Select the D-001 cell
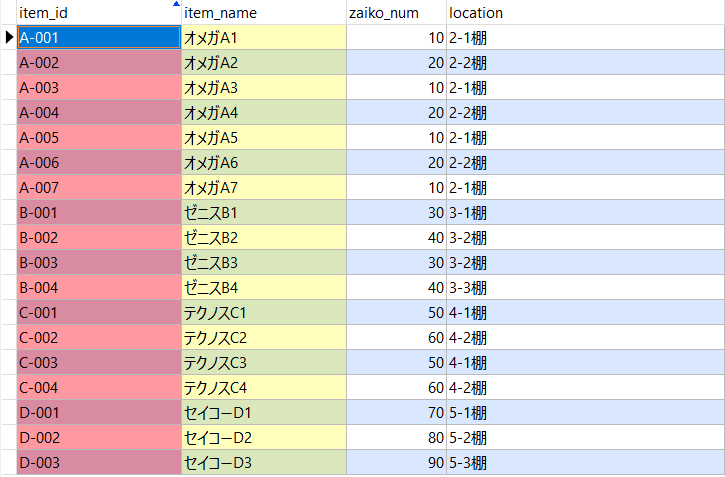This screenshot has width=725, height=477. (x=99, y=412)
